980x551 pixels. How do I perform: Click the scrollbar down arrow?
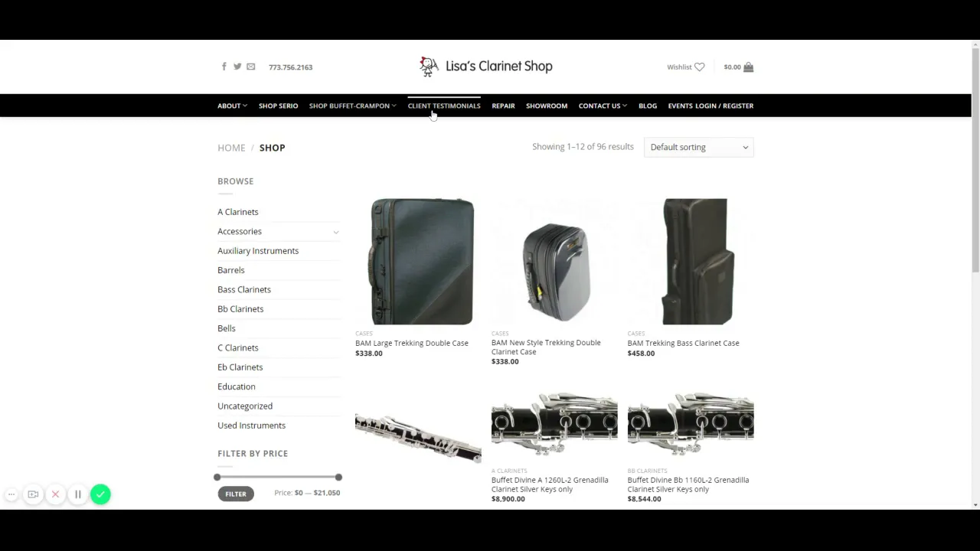975,505
